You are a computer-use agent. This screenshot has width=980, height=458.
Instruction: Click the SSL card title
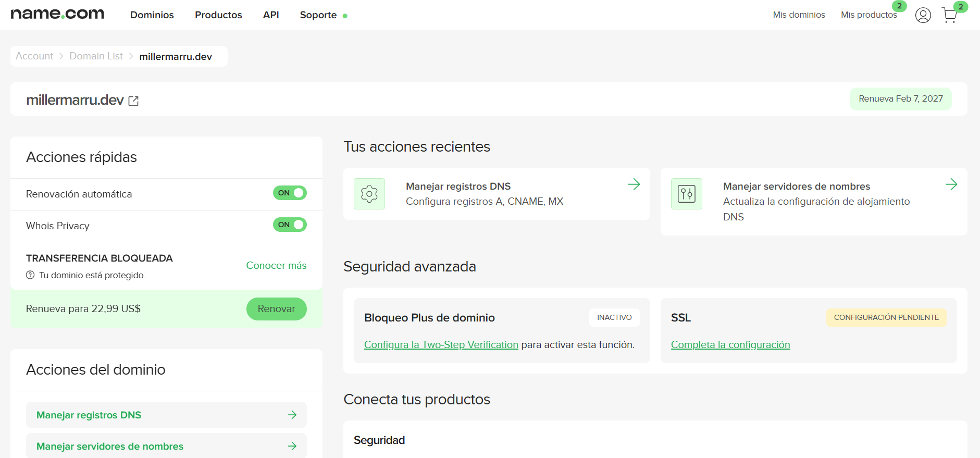tap(681, 318)
